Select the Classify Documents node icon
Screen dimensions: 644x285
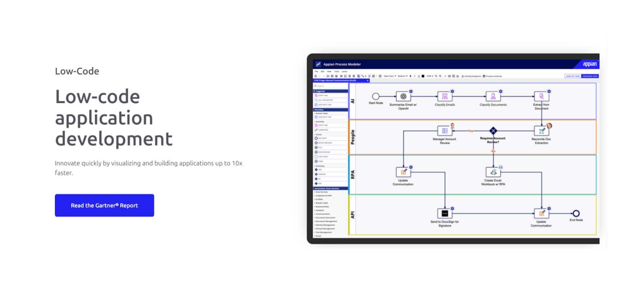(493, 96)
